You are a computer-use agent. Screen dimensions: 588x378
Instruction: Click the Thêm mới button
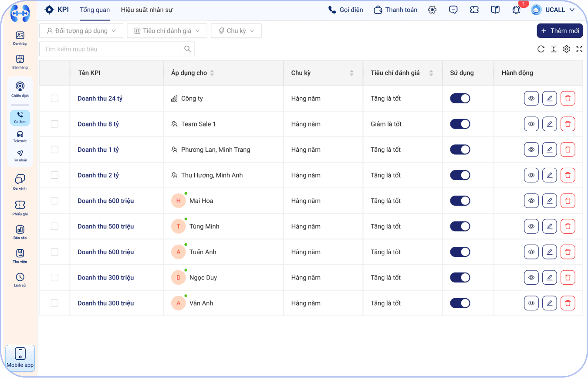pyautogui.click(x=560, y=31)
